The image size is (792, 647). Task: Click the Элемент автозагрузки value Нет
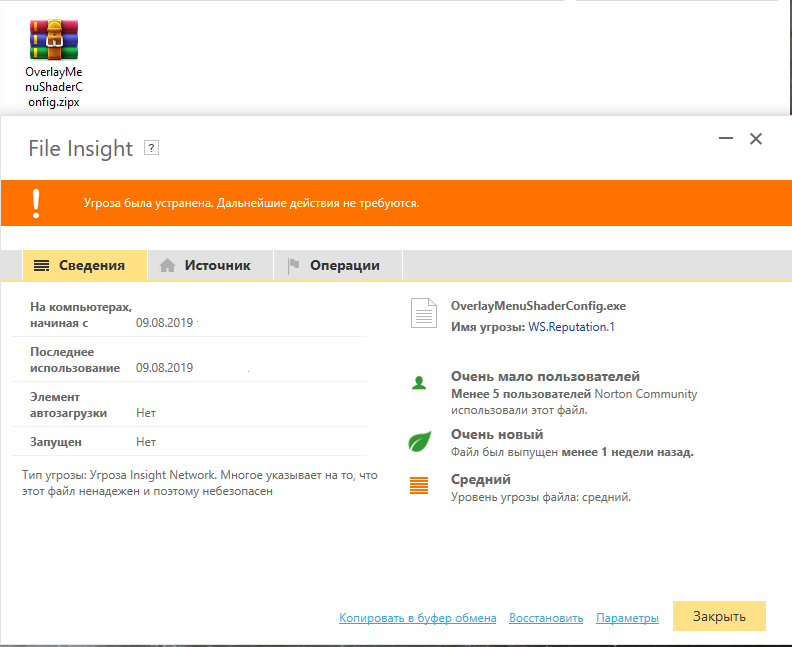click(146, 413)
